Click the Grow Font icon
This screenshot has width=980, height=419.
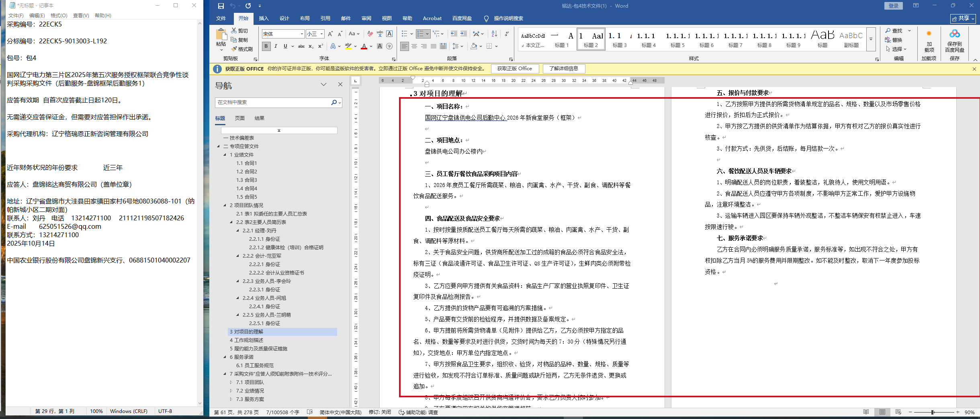coord(330,34)
